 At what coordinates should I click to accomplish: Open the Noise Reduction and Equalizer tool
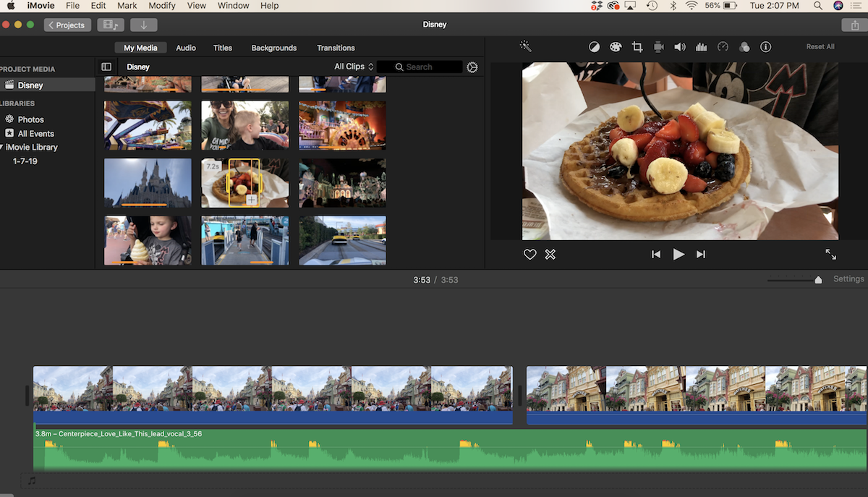pyautogui.click(x=701, y=47)
